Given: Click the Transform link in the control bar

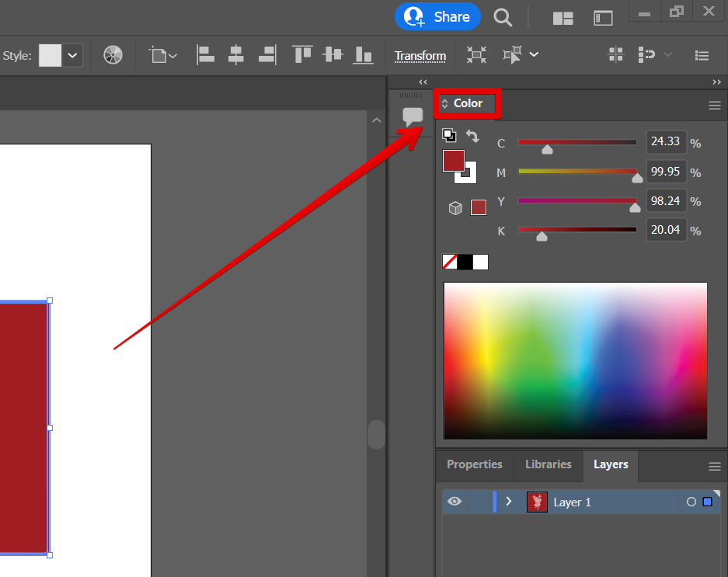Looking at the screenshot, I should [420, 56].
